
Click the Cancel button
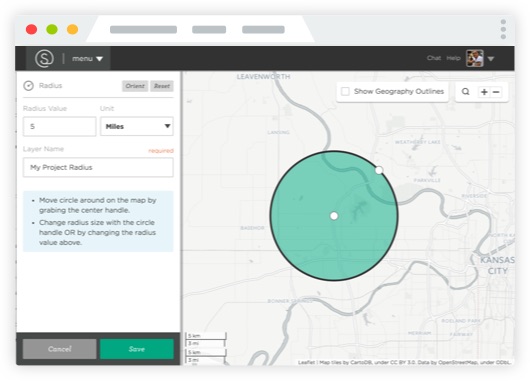point(59,349)
